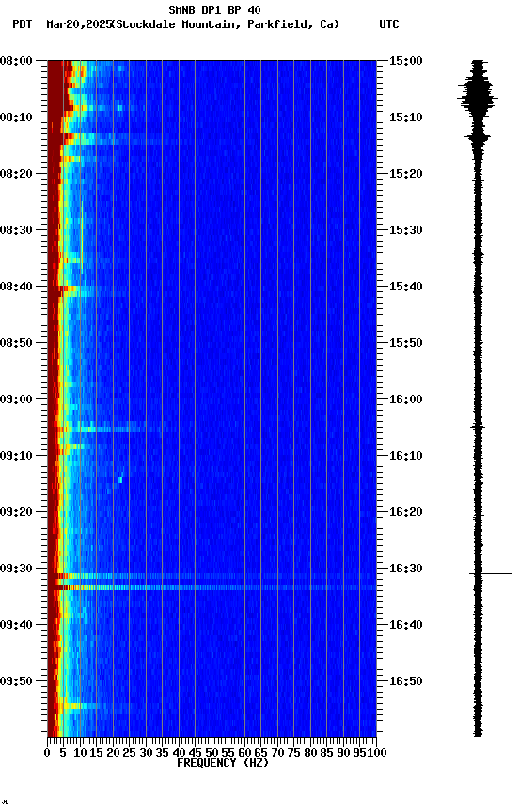Image resolution: width=519 pixels, height=812 pixels.
Task: Click the 16:30 UTC time label
Action: pyautogui.click(x=406, y=569)
